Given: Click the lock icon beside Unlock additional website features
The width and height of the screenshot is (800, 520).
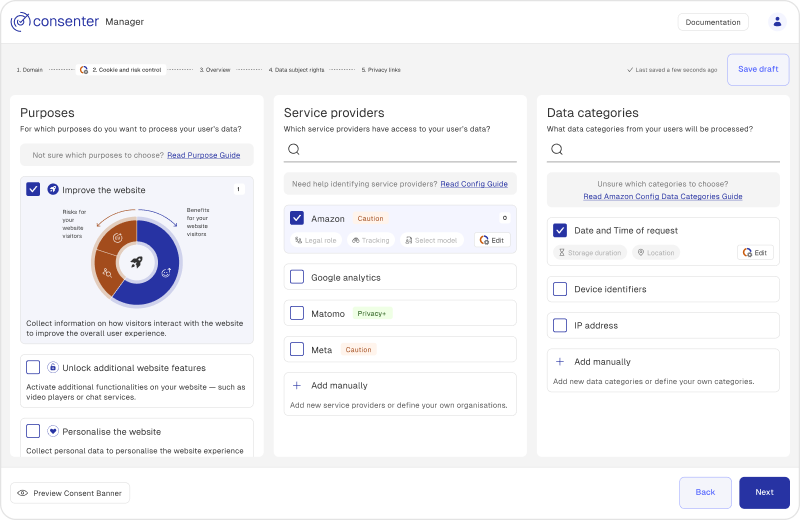Looking at the screenshot, I should tap(53, 367).
